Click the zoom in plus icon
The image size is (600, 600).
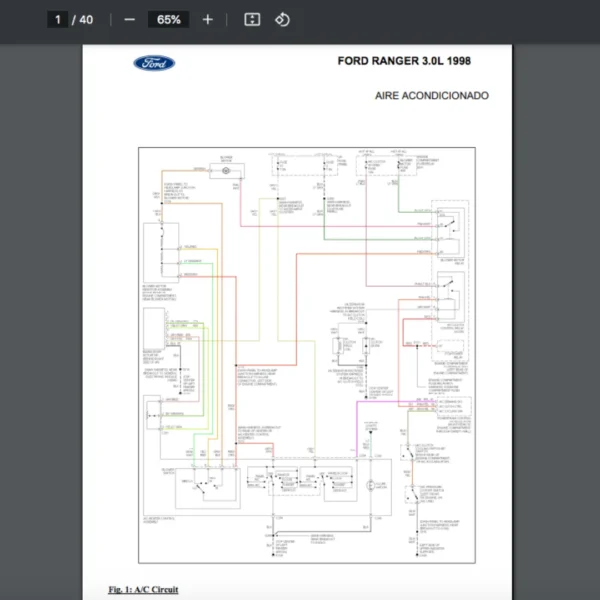click(x=207, y=19)
